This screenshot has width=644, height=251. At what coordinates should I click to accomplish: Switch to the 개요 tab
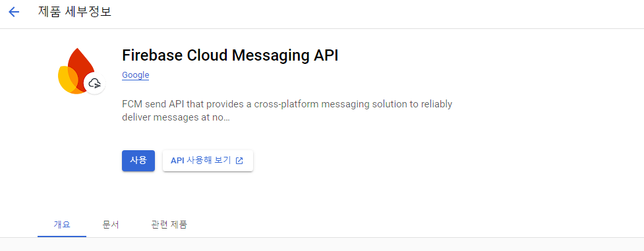62,225
